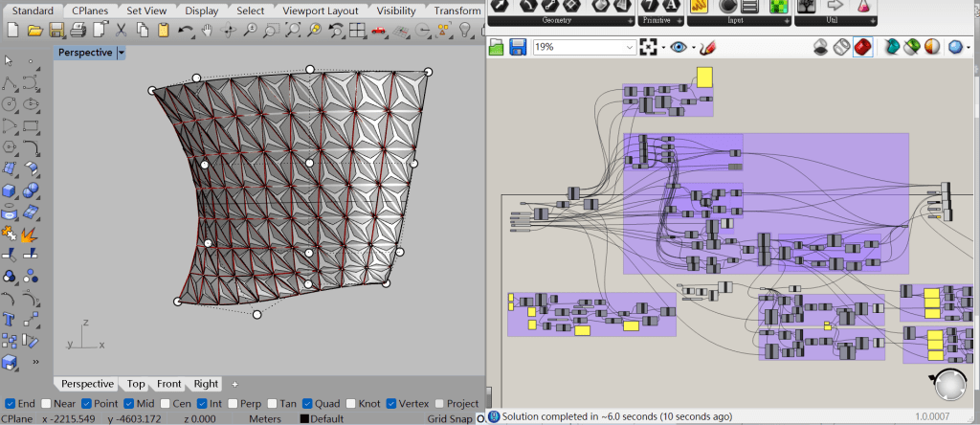Click the Grasshopper save document icon
The image size is (980, 425).
518,47
